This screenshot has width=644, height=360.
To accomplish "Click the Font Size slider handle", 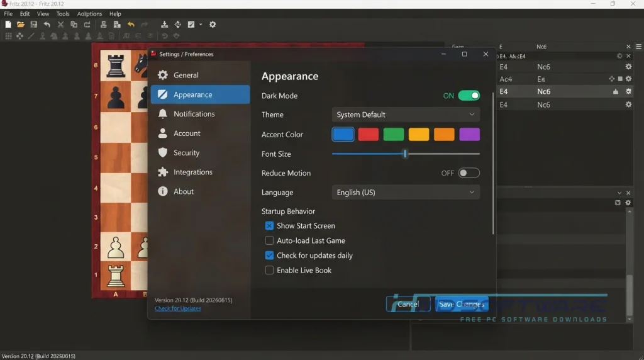I will pos(405,154).
